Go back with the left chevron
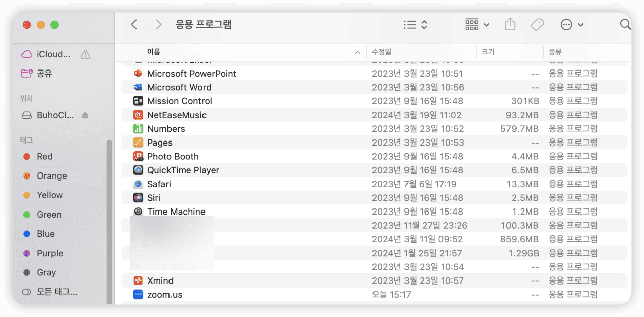 click(134, 24)
